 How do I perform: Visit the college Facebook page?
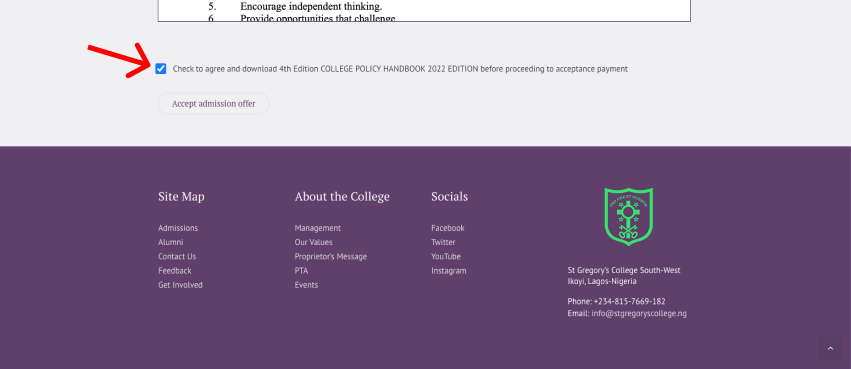click(x=448, y=228)
